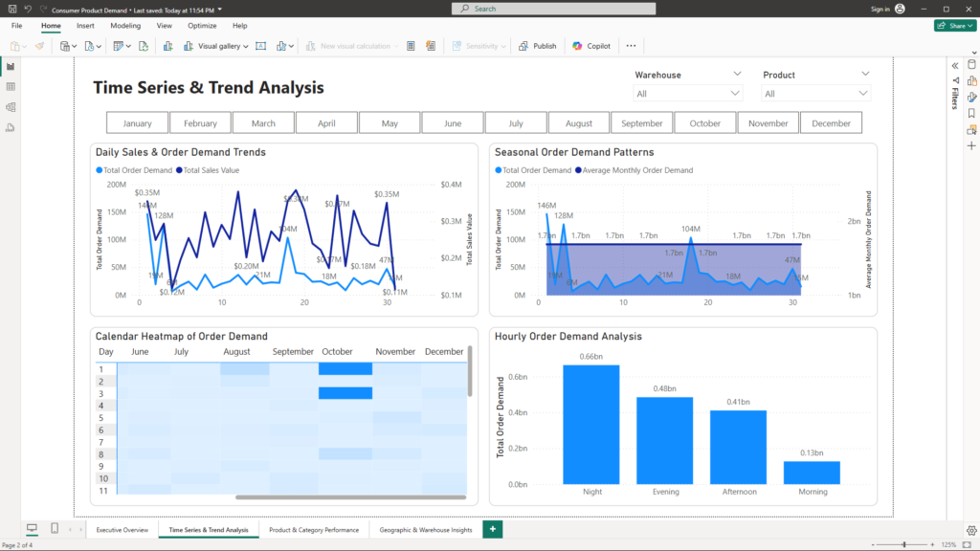Image resolution: width=980 pixels, height=551 pixels.
Task: Toggle the June month slicer button
Action: (x=453, y=123)
